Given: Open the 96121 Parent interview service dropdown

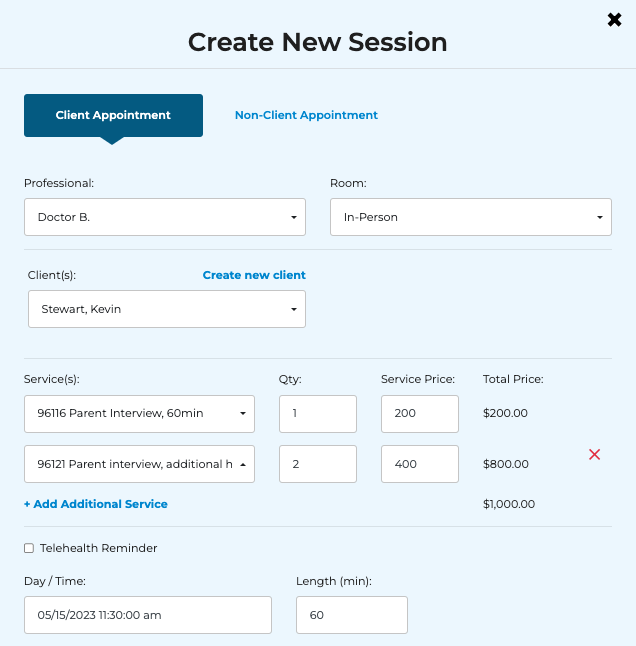Looking at the screenshot, I should [x=139, y=464].
